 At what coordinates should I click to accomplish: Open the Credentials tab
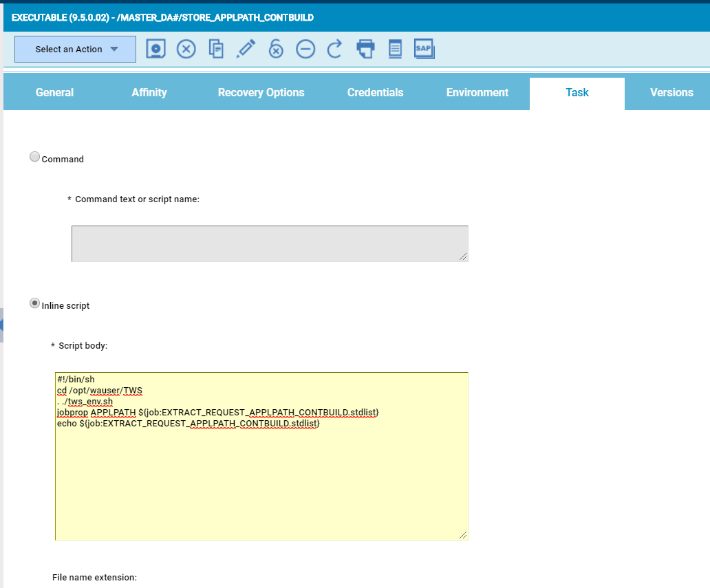point(375,93)
